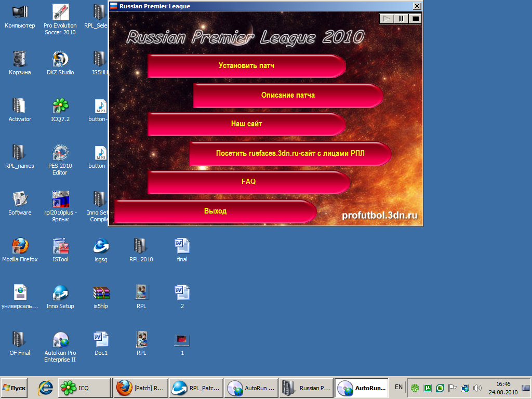Screen dimensions: 532x399
Task: Visit the rusfaces.3dn.ru site button
Action: point(290,153)
